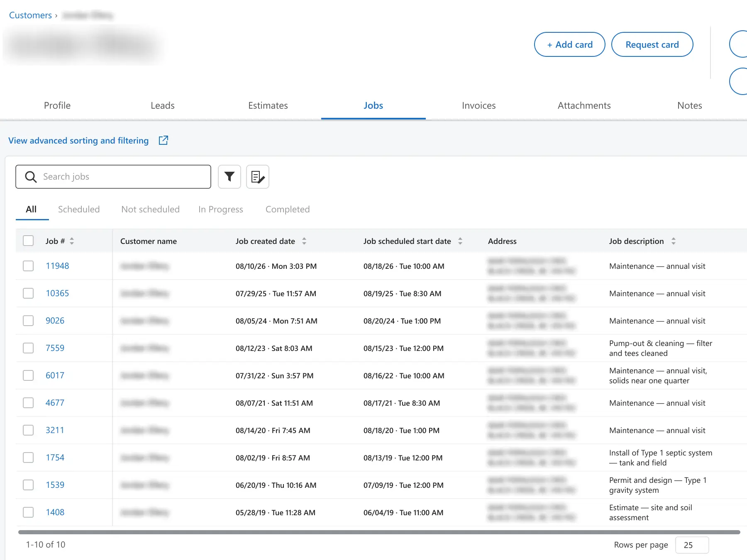The image size is (747, 560).
Task: Check the box for job 11948
Action: (28, 266)
